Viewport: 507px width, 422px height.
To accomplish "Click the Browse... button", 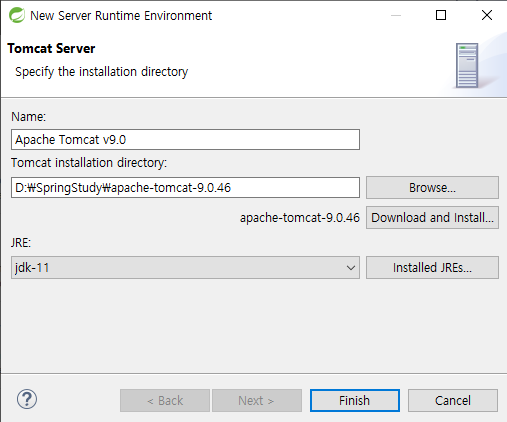I will click(432, 188).
